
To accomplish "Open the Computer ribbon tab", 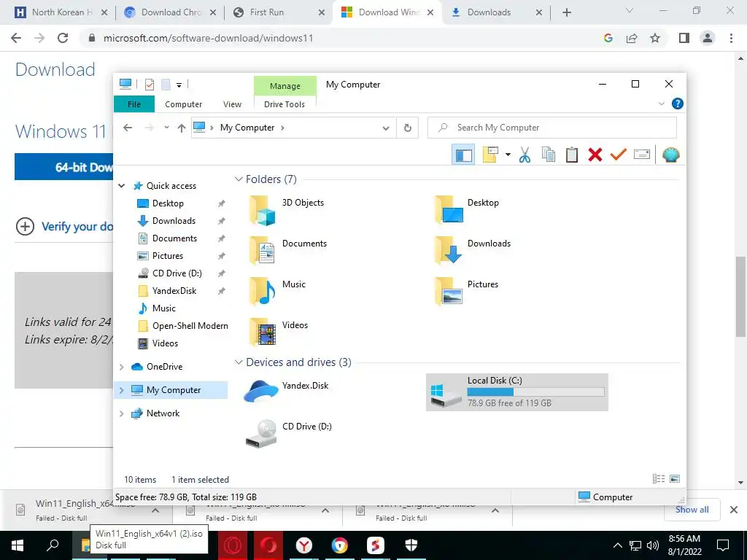I will (183, 104).
